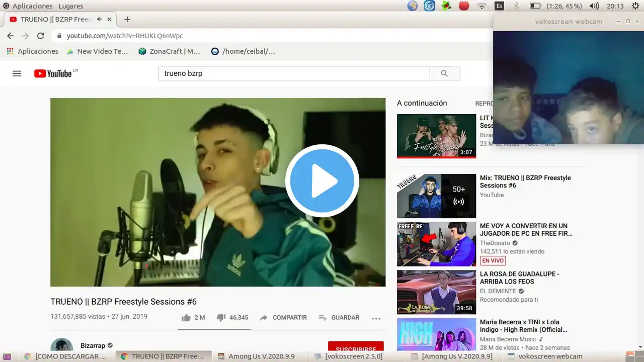
Task: Click the 131,657,885 vistas view count
Action: (x=78, y=317)
